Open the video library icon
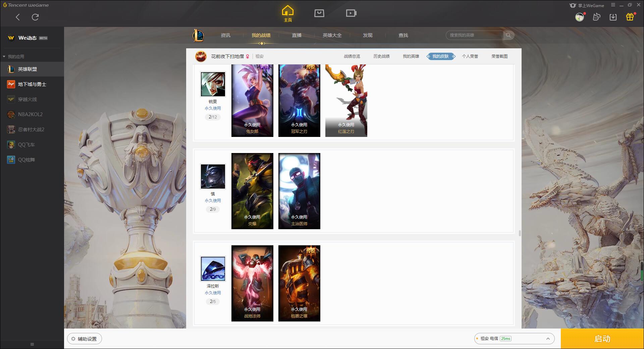Screen dimensions: 644x349 tap(351, 13)
